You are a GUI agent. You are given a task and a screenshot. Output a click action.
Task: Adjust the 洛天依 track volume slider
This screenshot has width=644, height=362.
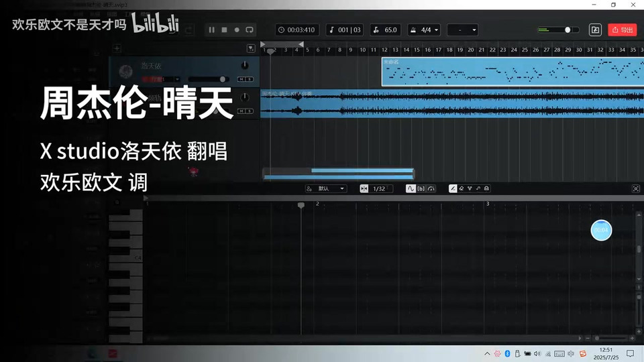pyautogui.click(x=209, y=79)
